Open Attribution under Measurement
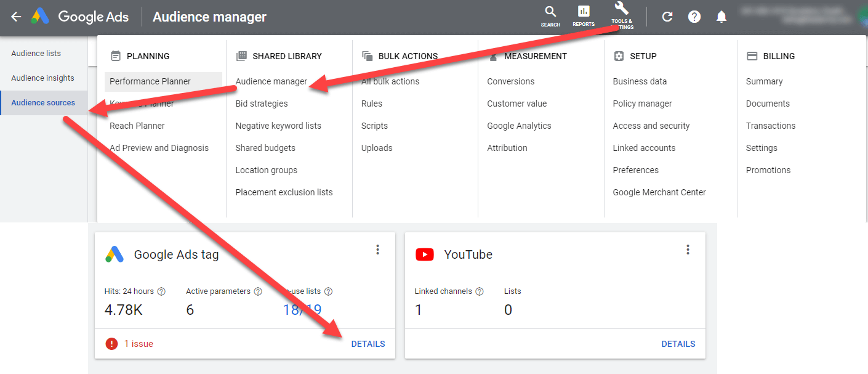This screenshot has height=374, width=868. point(507,148)
